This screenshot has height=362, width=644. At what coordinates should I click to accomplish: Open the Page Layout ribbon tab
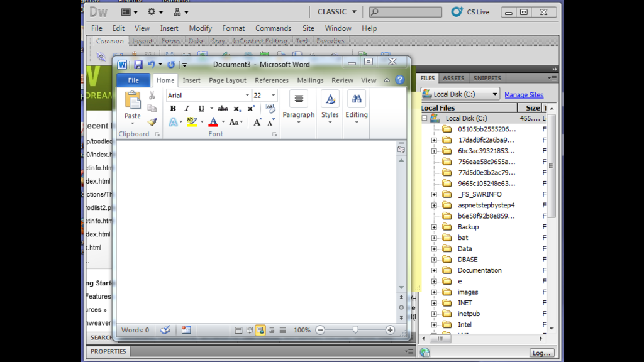pos(228,80)
